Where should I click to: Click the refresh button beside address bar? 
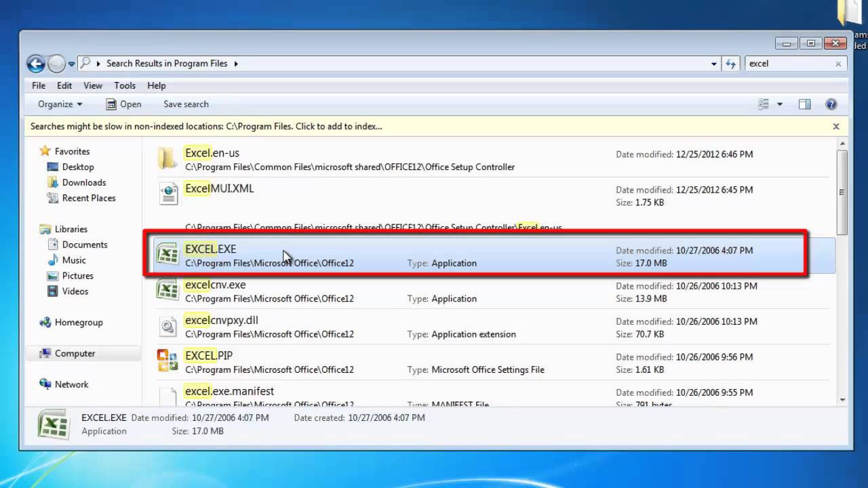coord(730,63)
